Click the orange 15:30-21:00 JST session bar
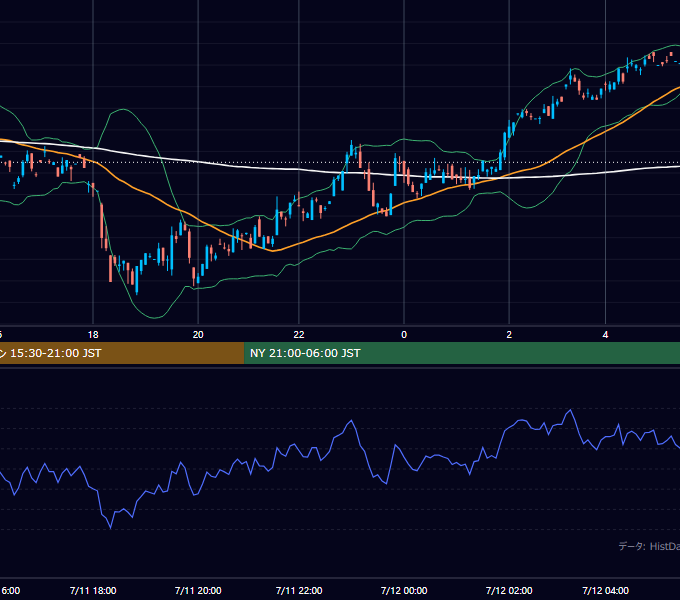This screenshot has width=680, height=600. click(x=122, y=353)
